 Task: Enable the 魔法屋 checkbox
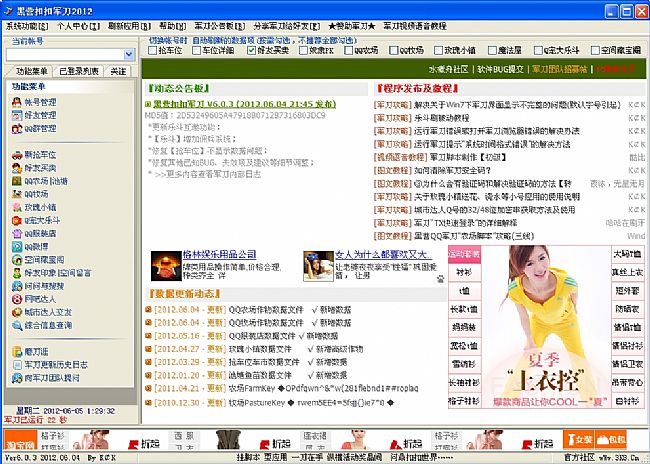point(492,51)
